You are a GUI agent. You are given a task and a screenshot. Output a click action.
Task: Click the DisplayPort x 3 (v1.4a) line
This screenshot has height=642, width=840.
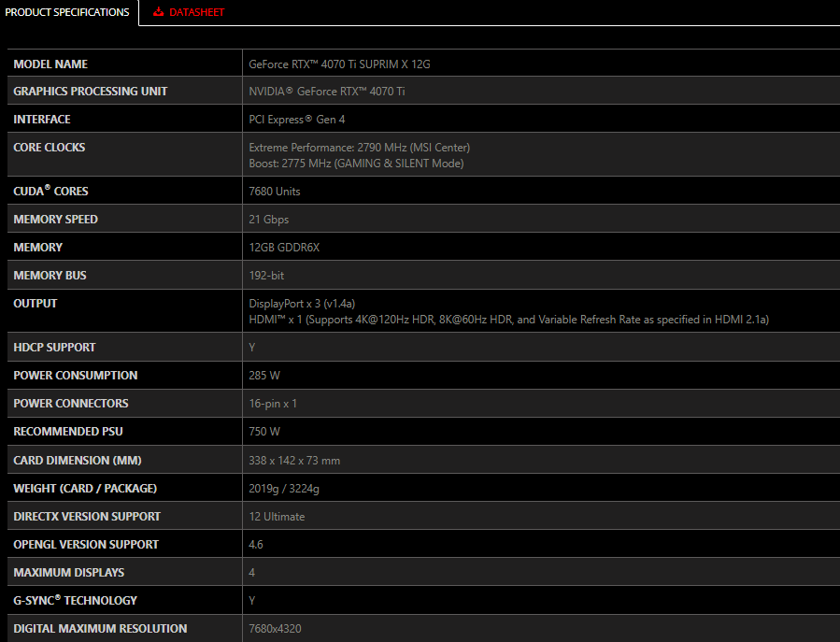[x=302, y=304]
